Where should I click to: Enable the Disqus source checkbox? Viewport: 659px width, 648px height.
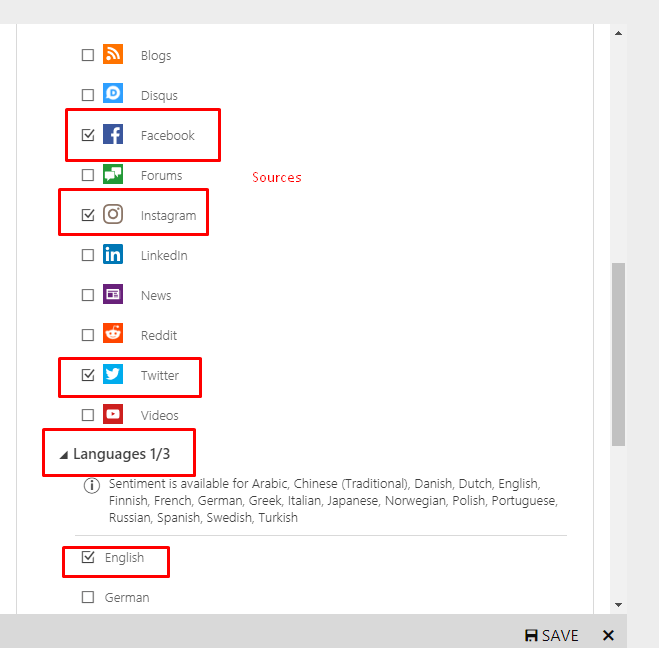pos(88,95)
